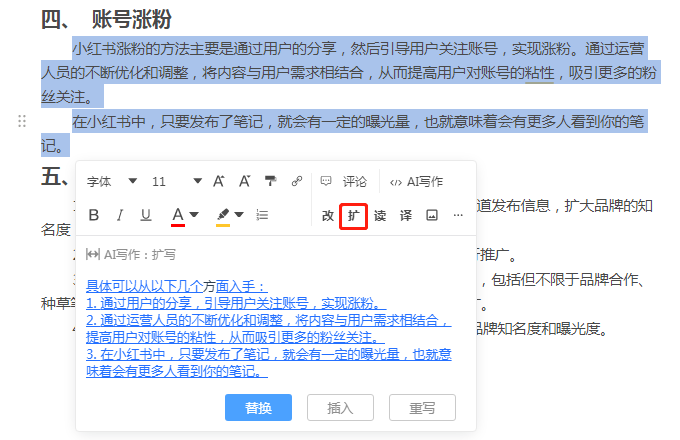Choose 扩 AI expand tool
This screenshot has height=440, width=680.
(x=353, y=215)
